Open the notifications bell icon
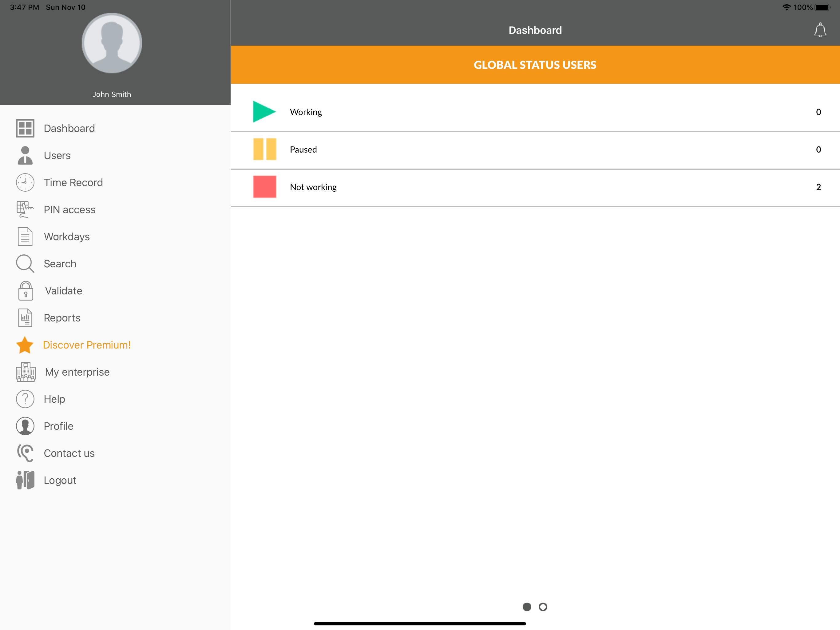This screenshot has height=630, width=840. click(820, 30)
